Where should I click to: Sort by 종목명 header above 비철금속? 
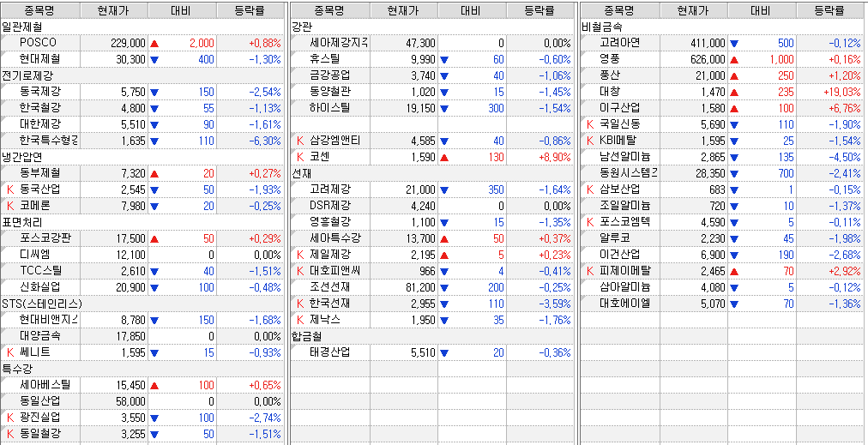[x=621, y=10]
